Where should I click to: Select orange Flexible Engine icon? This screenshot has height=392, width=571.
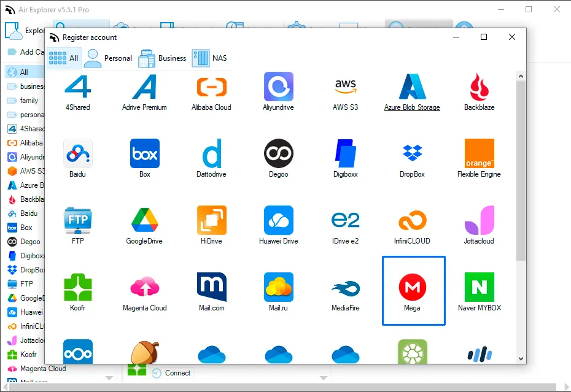click(x=480, y=153)
